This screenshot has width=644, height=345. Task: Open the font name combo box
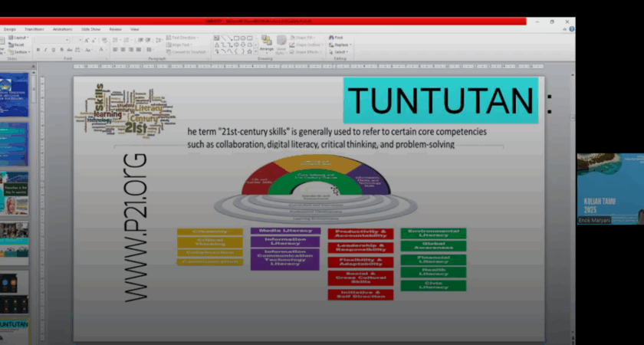point(52,40)
